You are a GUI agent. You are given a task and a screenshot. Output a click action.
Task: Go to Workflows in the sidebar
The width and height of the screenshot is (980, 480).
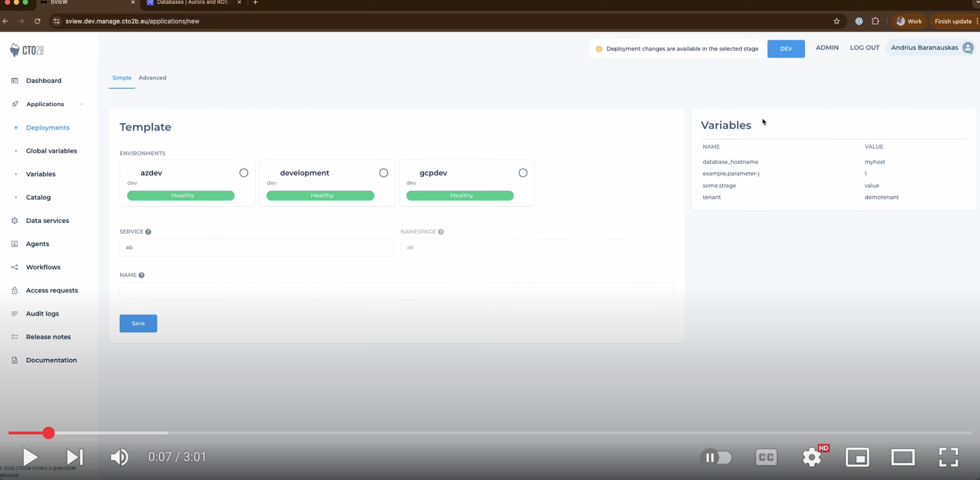(x=43, y=267)
